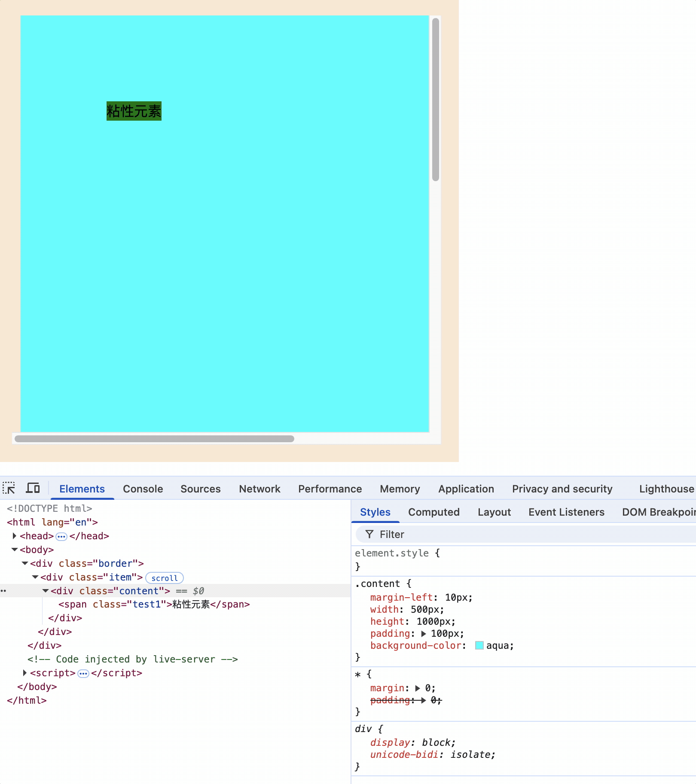Image resolution: width=696 pixels, height=784 pixels.
Task: Click the .content selector in Styles
Action: (x=378, y=583)
